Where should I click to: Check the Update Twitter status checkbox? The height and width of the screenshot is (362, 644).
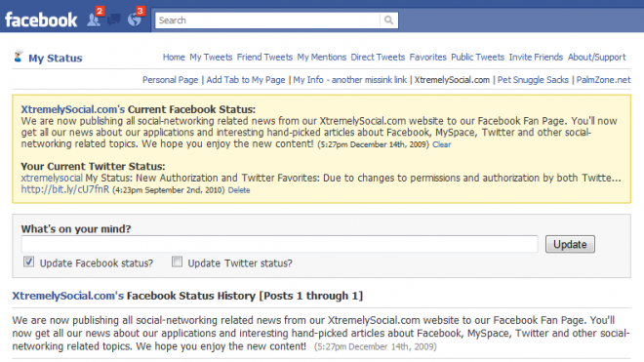pyautogui.click(x=177, y=261)
